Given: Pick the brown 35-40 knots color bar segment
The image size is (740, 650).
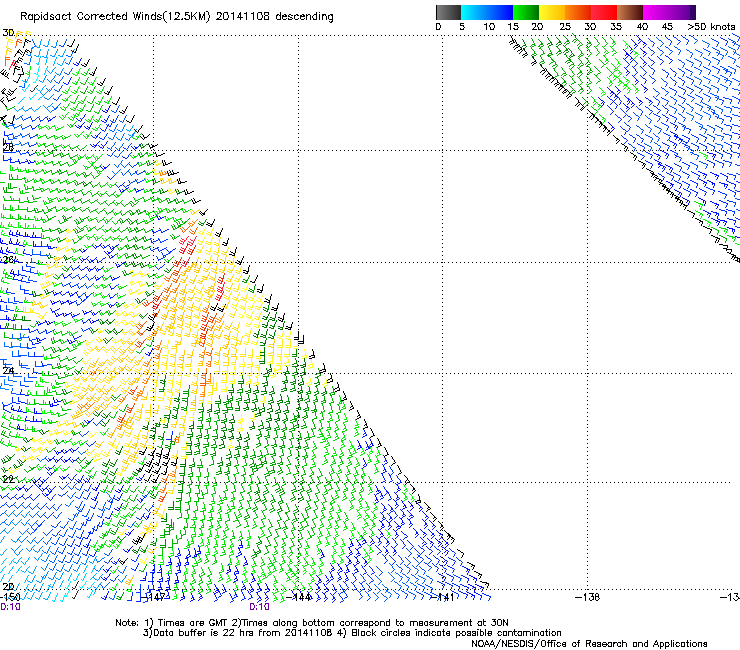Looking at the screenshot, I should tap(630, 12).
